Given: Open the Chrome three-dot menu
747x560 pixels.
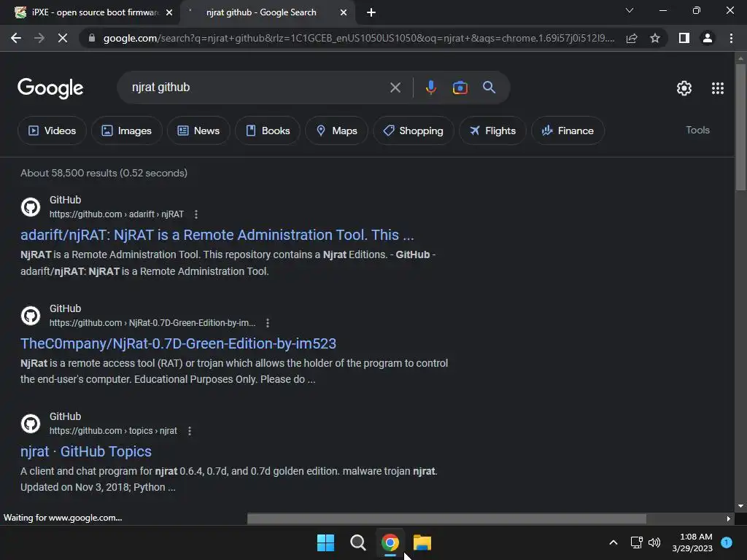Looking at the screenshot, I should [x=731, y=38].
